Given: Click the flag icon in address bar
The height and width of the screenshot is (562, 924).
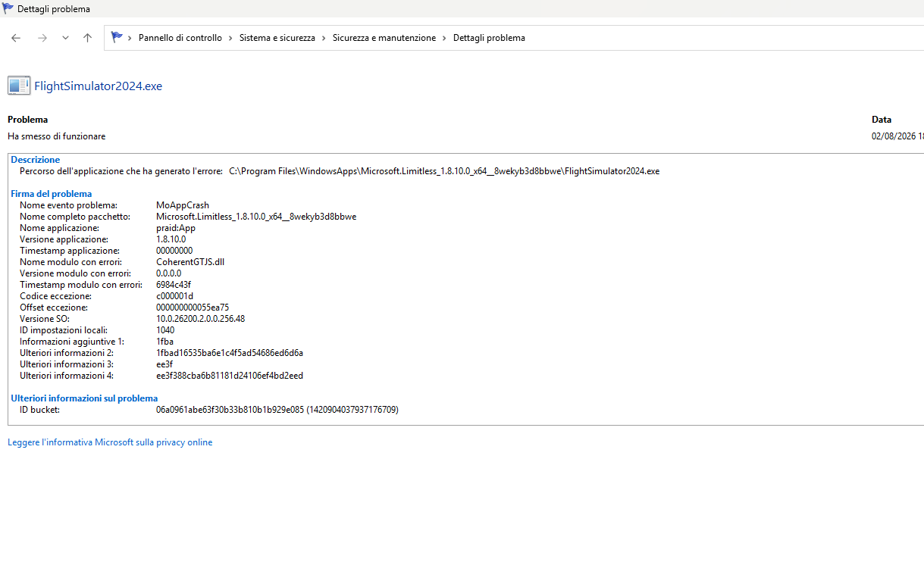Looking at the screenshot, I should click(x=117, y=37).
